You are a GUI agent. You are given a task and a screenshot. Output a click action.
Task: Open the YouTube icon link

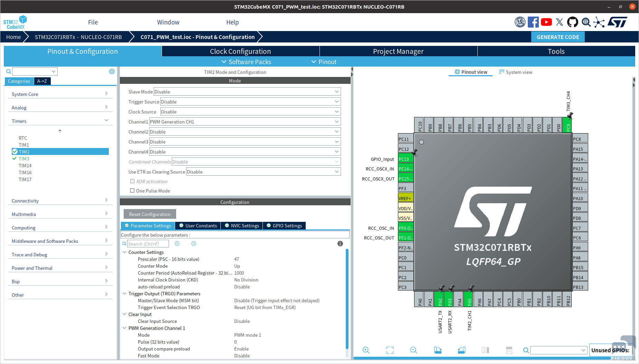pos(546,22)
